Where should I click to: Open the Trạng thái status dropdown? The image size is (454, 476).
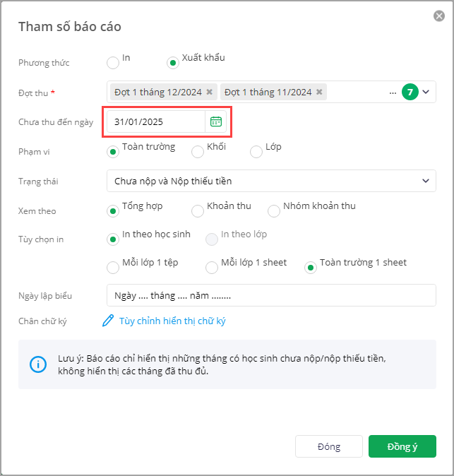click(271, 181)
